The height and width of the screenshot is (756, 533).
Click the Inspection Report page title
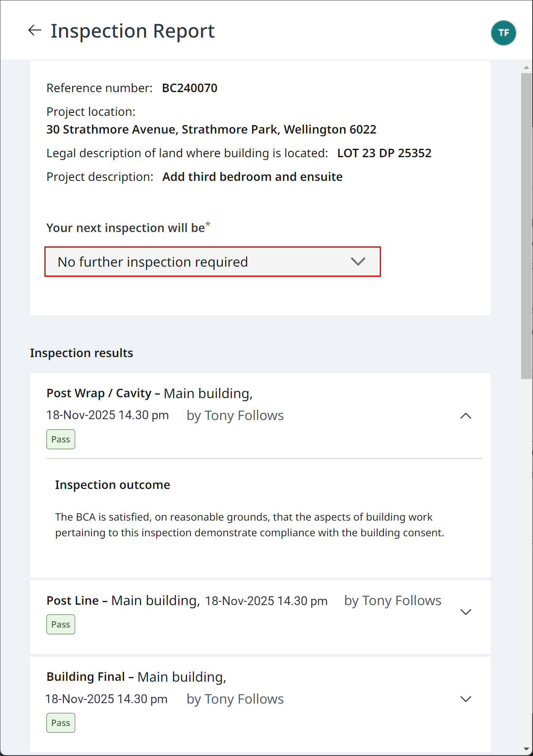(133, 31)
